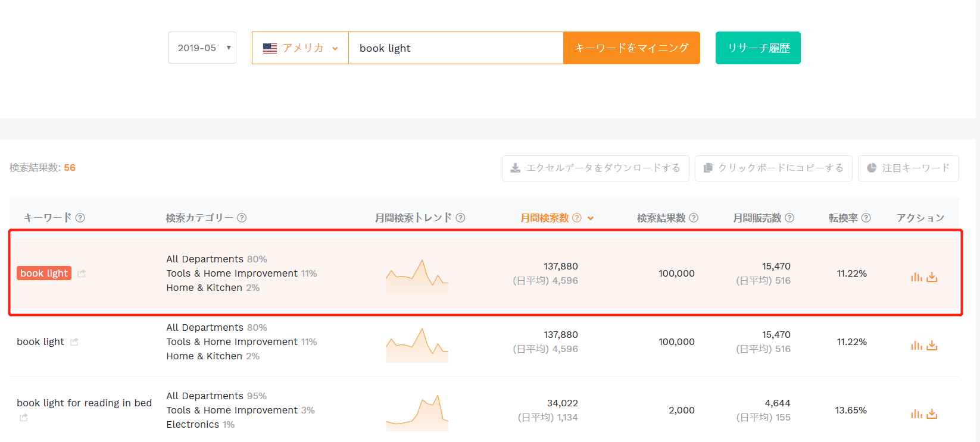Click エクセルデータをダウンロードする button
The height and width of the screenshot is (442, 980).
click(x=595, y=168)
